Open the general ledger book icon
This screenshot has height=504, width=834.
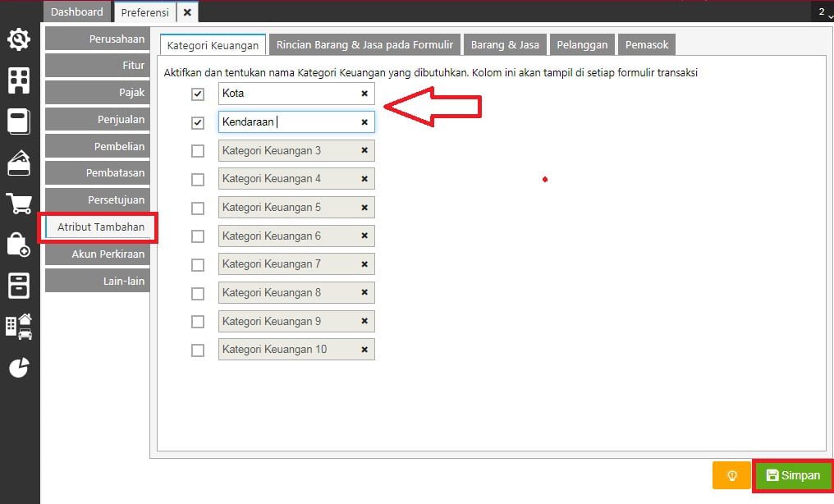(x=19, y=121)
